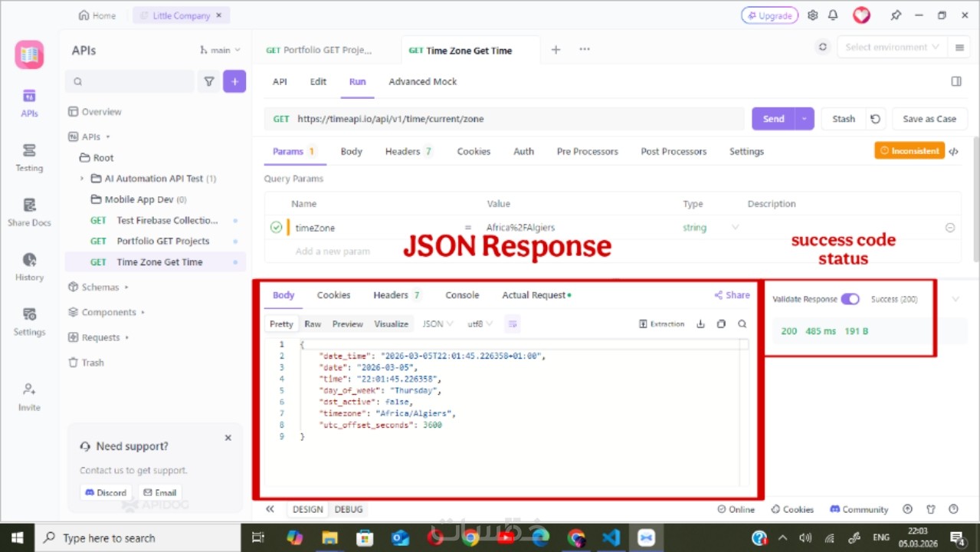Download the response body

point(700,324)
